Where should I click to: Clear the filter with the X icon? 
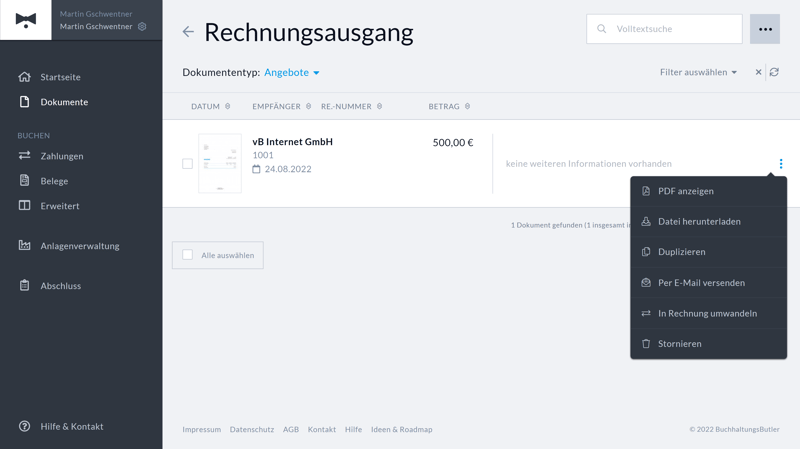pyautogui.click(x=758, y=72)
